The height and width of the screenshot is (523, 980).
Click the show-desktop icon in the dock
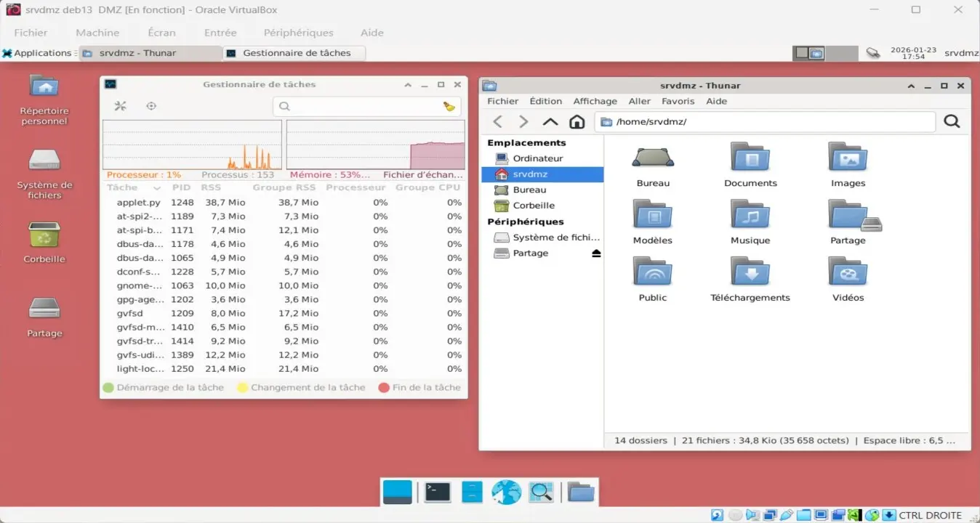(397, 492)
